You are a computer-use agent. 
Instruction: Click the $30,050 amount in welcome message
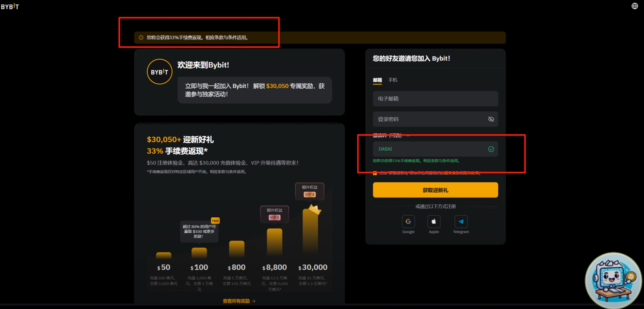[277, 86]
